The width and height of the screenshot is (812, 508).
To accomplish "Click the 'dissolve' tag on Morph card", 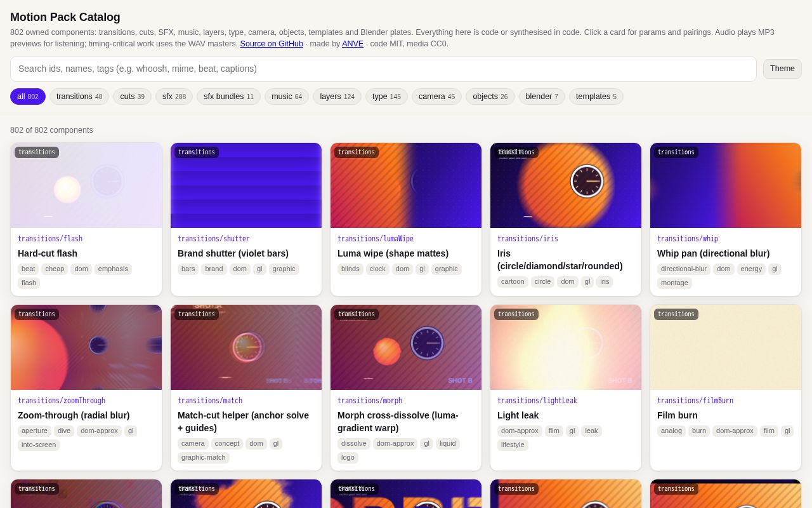I will click(x=354, y=444).
